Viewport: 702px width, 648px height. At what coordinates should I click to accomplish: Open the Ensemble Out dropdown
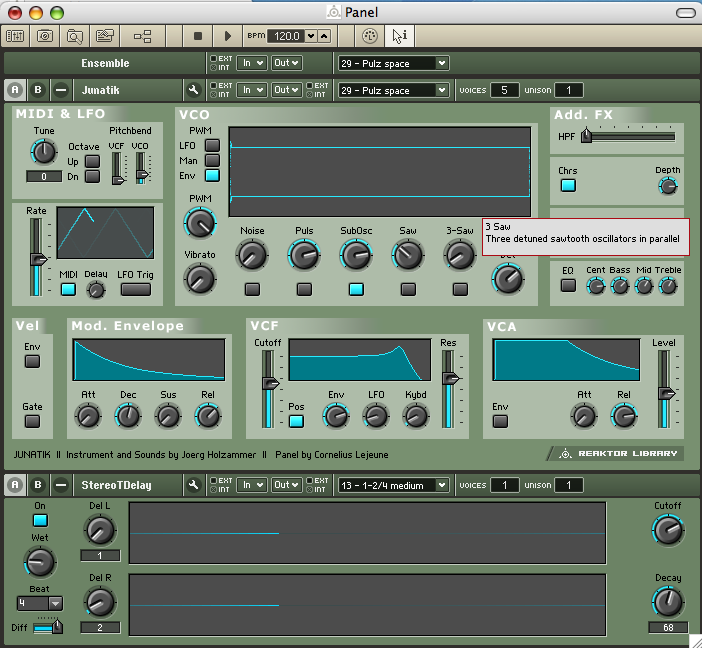[287, 63]
